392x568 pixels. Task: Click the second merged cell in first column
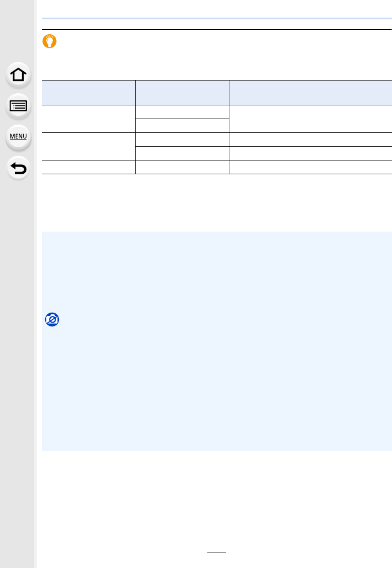[x=88, y=146]
